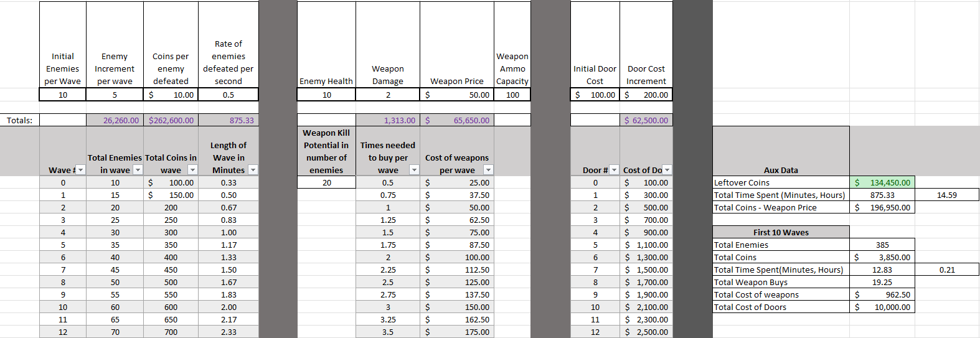Select the door cost cell '$ 1,500.00'
Screen dimensions: 980x338
click(x=646, y=270)
